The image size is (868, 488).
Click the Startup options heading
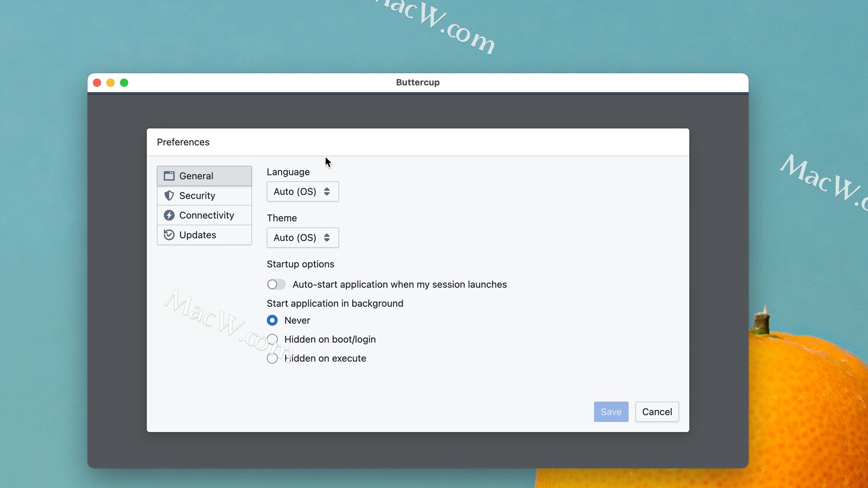300,264
